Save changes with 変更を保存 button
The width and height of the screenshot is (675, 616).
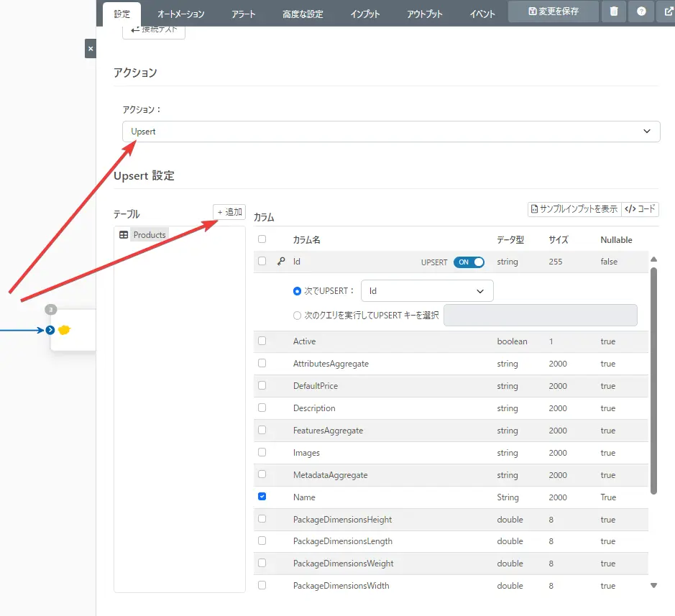point(554,12)
